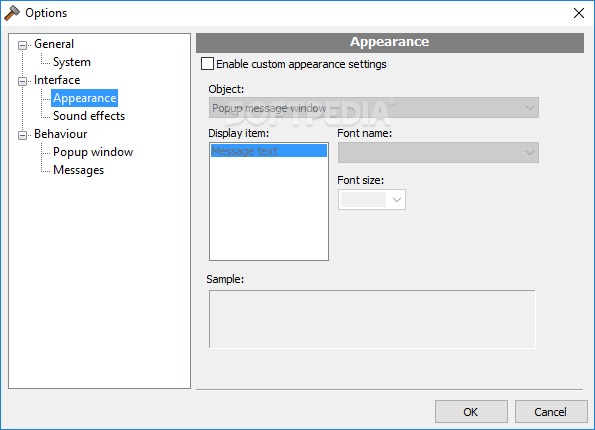Enable custom appearance settings checkbox

pos(207,64)
